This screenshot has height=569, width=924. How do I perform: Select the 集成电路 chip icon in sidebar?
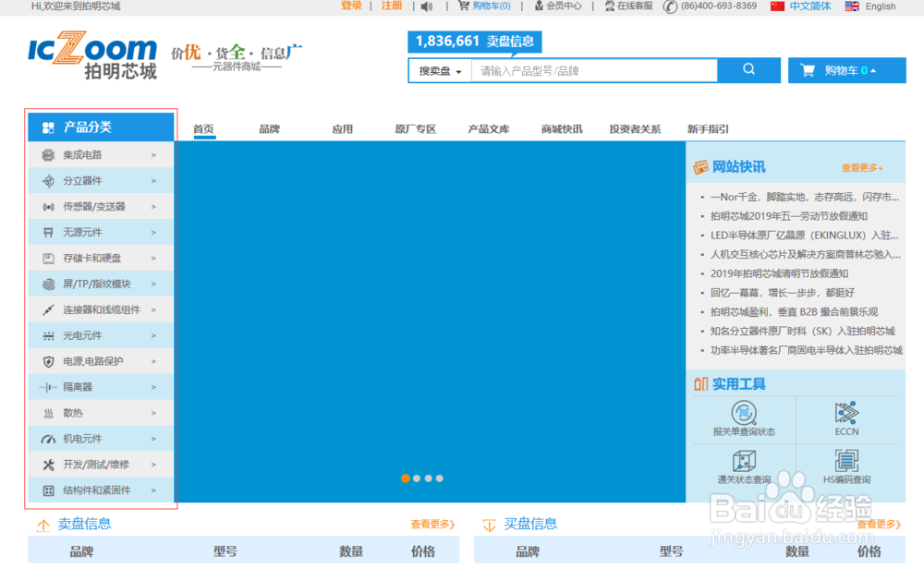tap(48, 154)
